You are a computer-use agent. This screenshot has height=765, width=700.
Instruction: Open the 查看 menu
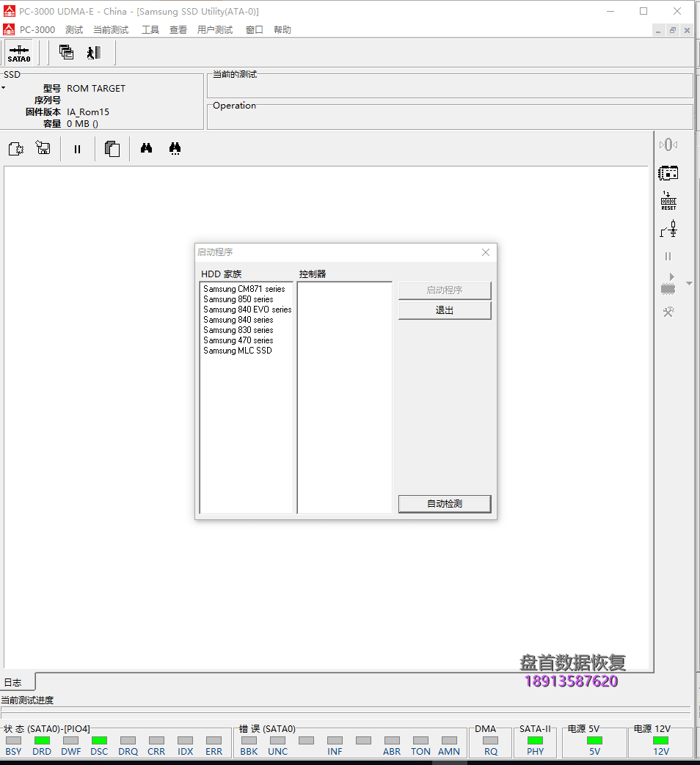coord(178,30)
